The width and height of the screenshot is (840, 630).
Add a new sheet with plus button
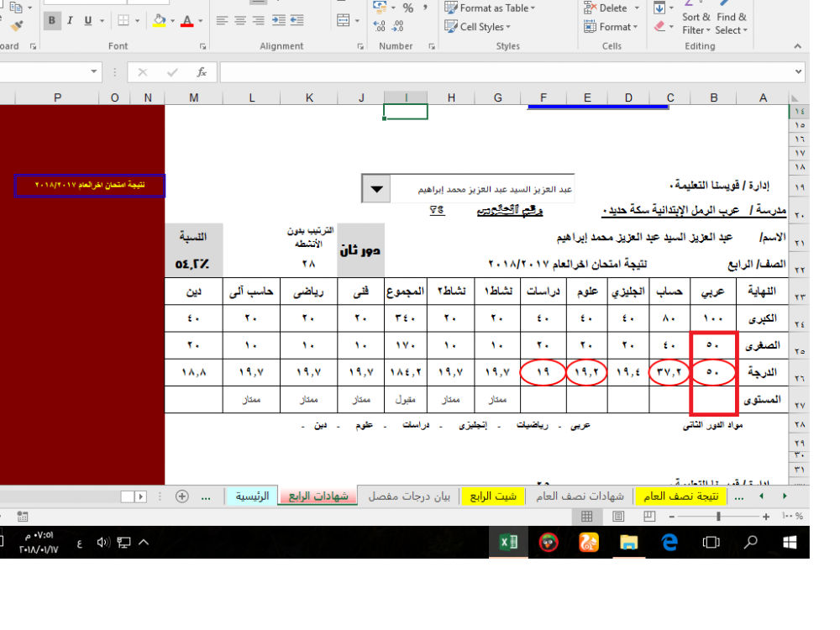pyautogui.click(x=182, y=496)
